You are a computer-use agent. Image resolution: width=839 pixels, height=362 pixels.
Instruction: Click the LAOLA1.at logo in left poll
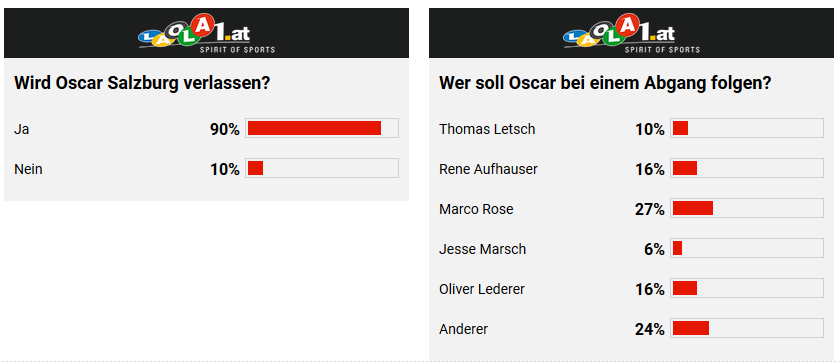click(207, 33)
